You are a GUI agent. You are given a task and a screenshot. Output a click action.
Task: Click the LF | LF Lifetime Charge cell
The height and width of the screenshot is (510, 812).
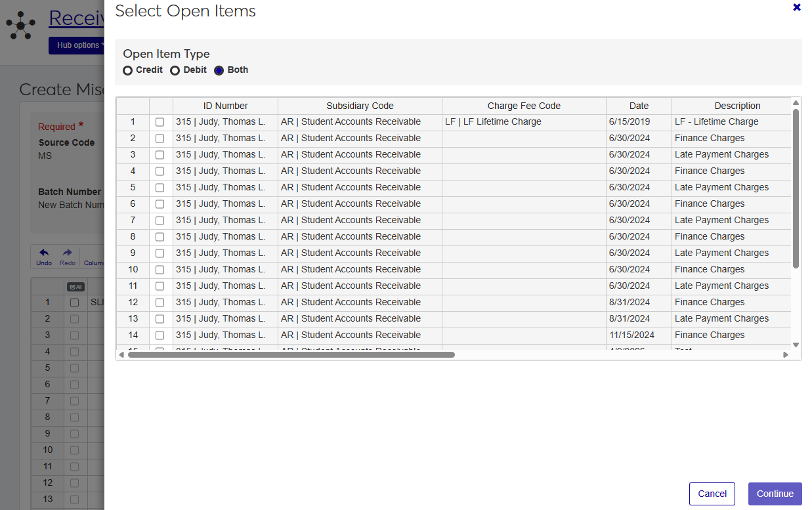coord(524,122)
